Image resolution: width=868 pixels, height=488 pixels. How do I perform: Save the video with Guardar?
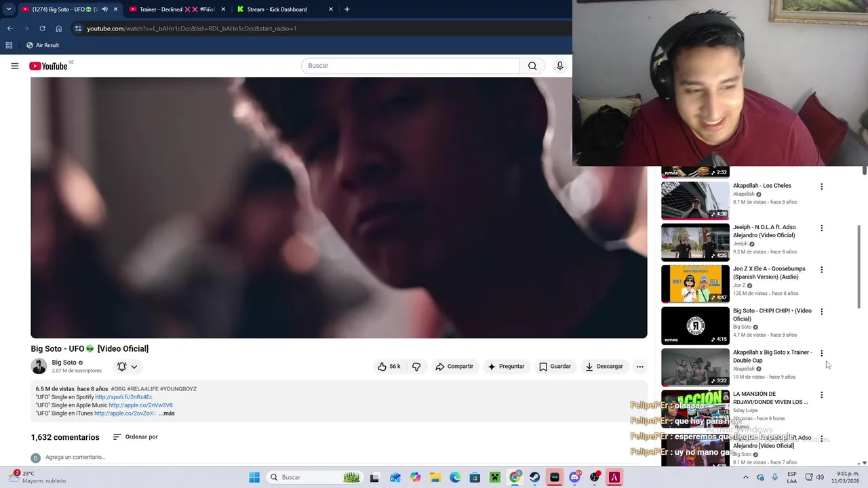[555, 367]
